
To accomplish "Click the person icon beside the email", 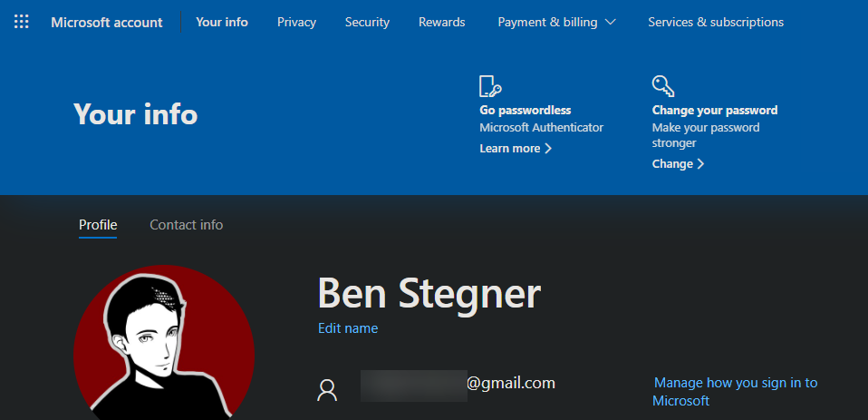I will (x=326, y=390).
